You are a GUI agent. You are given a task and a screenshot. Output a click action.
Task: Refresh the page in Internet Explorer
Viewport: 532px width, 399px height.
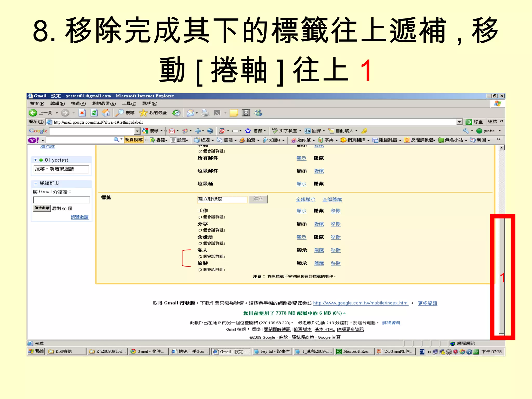coord(94,113)
